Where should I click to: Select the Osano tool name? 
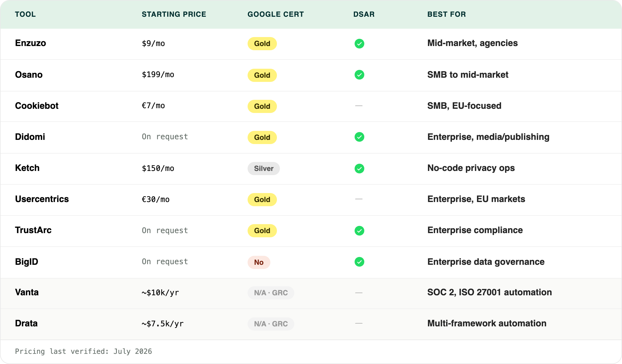(29, 75)
